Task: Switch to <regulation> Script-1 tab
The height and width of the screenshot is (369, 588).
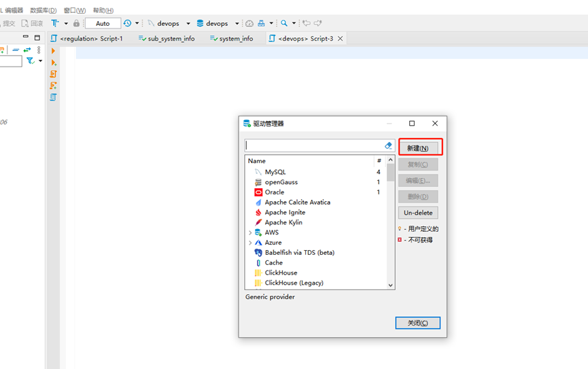Action: click(x=86, y=38)
